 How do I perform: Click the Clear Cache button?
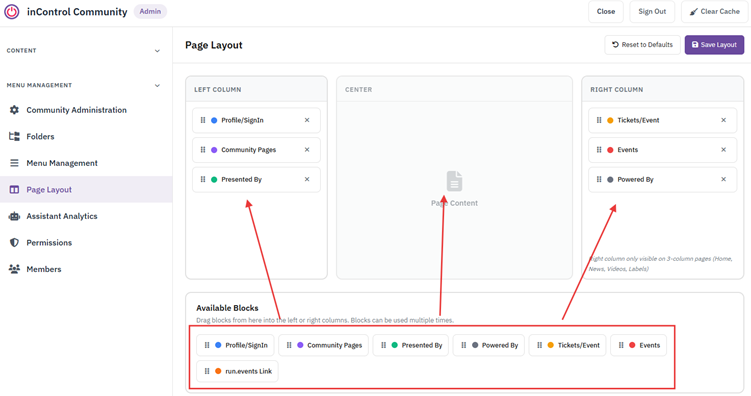(715, 11)
